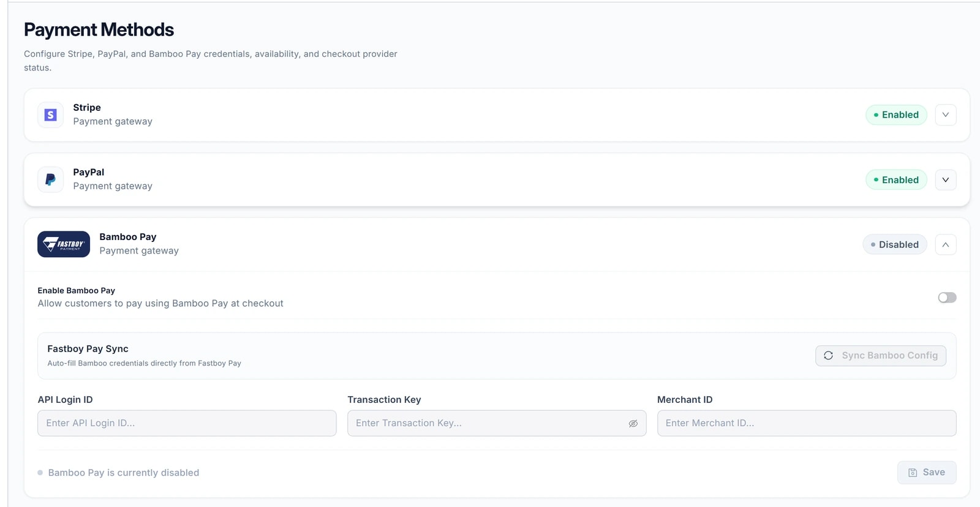Click the Fastboy Payment logo
Viewport: 980px width, 507px height.
[64, 244]
